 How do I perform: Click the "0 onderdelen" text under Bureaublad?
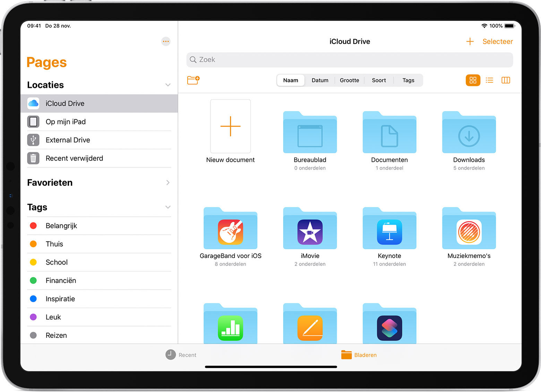coord(310,168)
